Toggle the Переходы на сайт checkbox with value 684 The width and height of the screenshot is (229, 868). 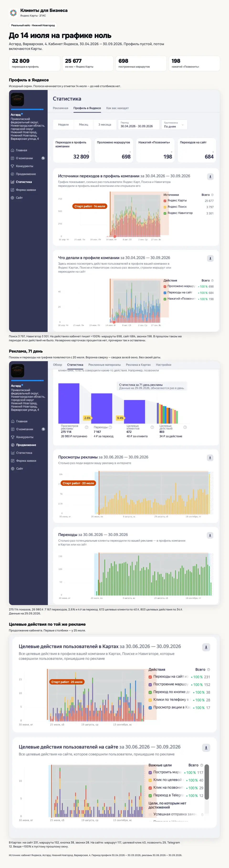[165, 293]
